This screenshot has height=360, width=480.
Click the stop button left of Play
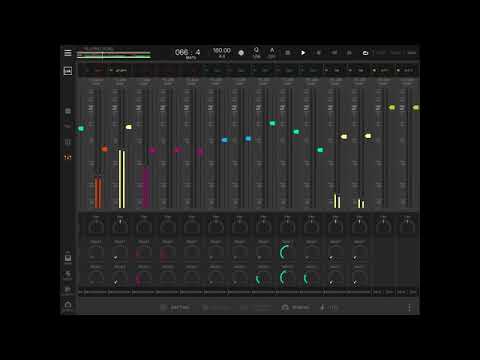(288, 53)
